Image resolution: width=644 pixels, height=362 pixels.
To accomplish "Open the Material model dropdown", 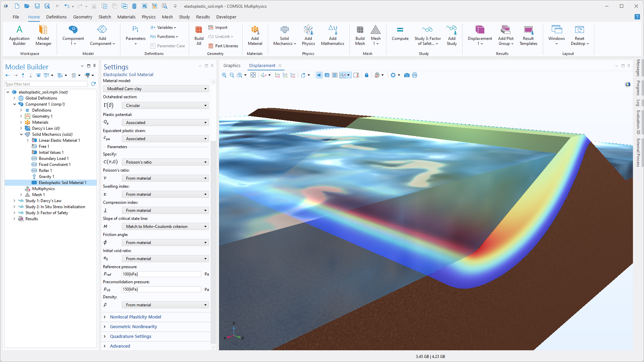I will coord(156,89).
